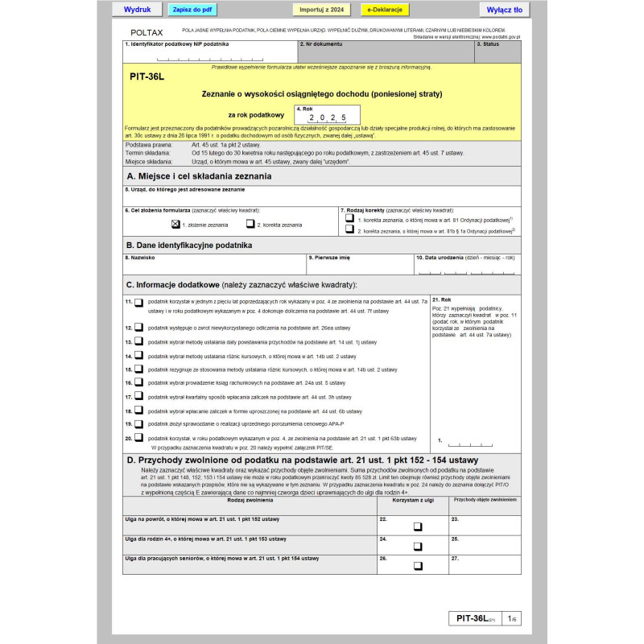This screenshot has height=644, width=644.
Task: Click the Wydruk print button
Action: 138,10
